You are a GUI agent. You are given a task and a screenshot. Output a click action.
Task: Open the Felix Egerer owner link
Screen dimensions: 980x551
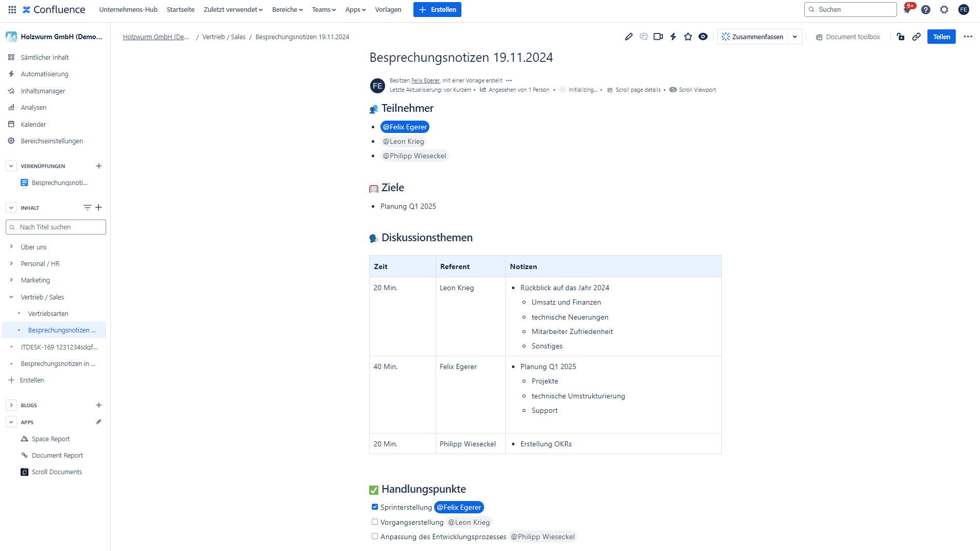tap(425, 80)
